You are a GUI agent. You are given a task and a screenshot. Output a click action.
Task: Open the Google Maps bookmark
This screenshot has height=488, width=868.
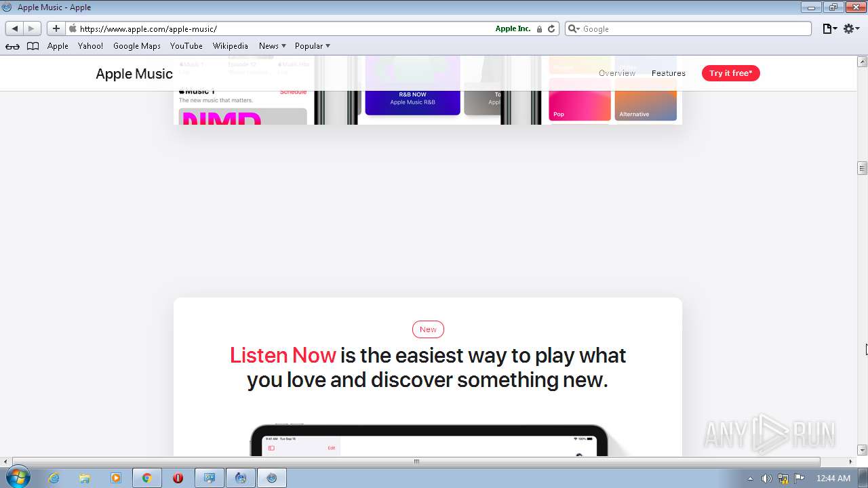coord(136,46)
